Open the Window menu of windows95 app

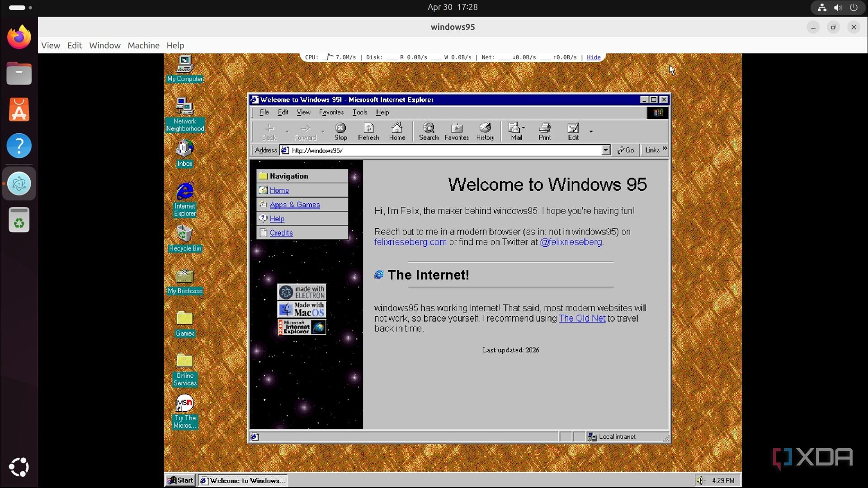105,45
